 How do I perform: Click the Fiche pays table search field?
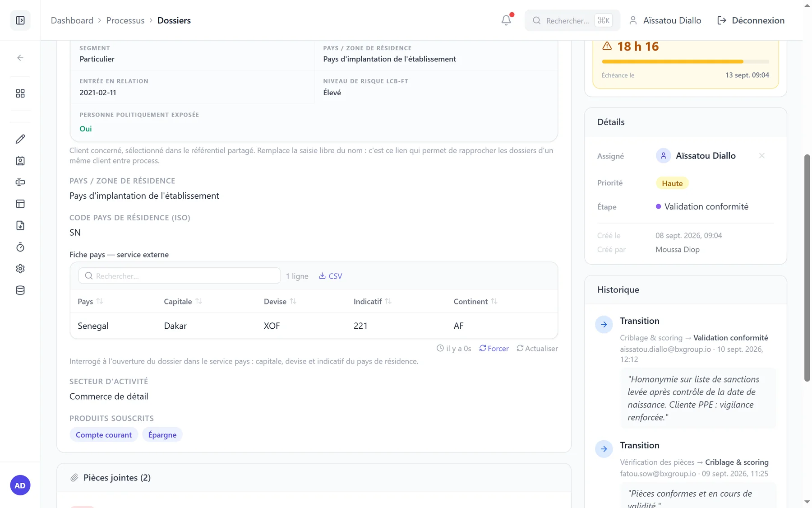click(180, 276)
